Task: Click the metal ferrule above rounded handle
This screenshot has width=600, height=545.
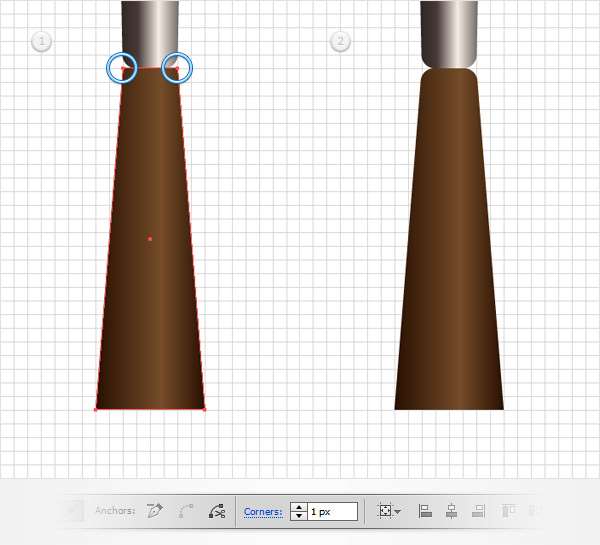Action: [449, 34]
